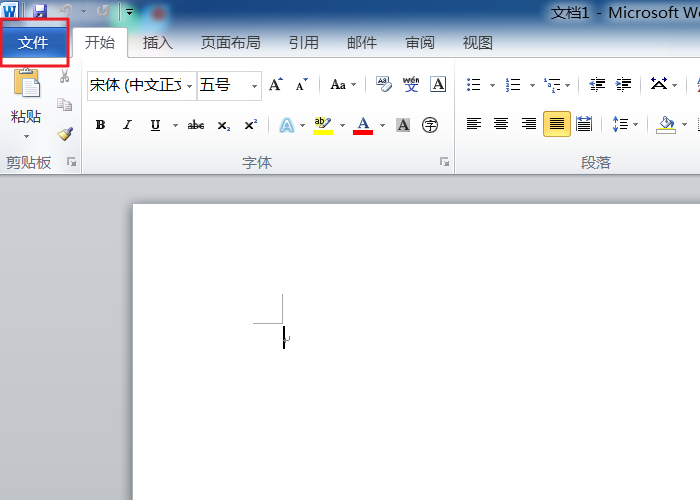Click the Bullets list icon
This screenshot has height=500, width=700.
point(474,84)
